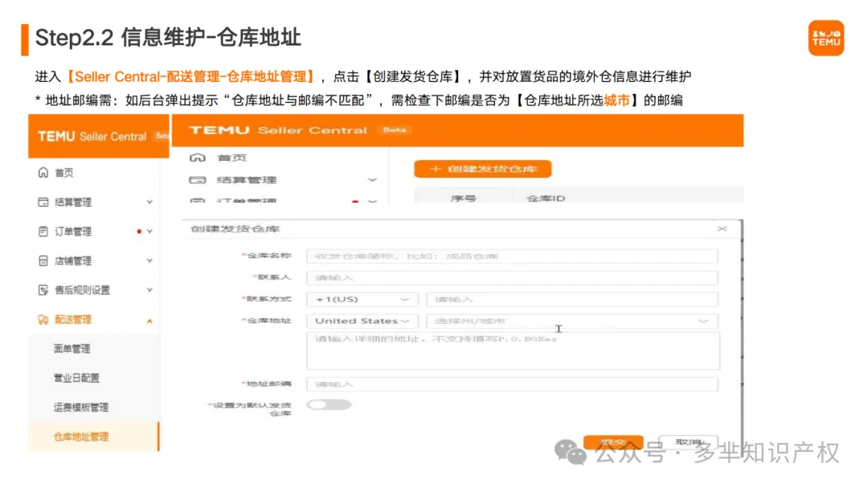
Task: Click the phone number input field
Action: point(572,300)
